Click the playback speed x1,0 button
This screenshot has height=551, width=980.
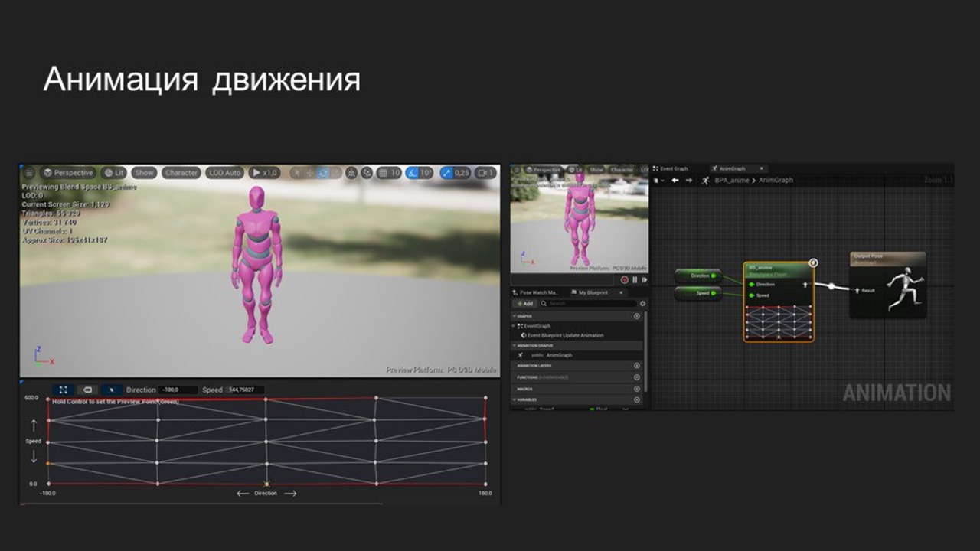click(x=265, y=173)
